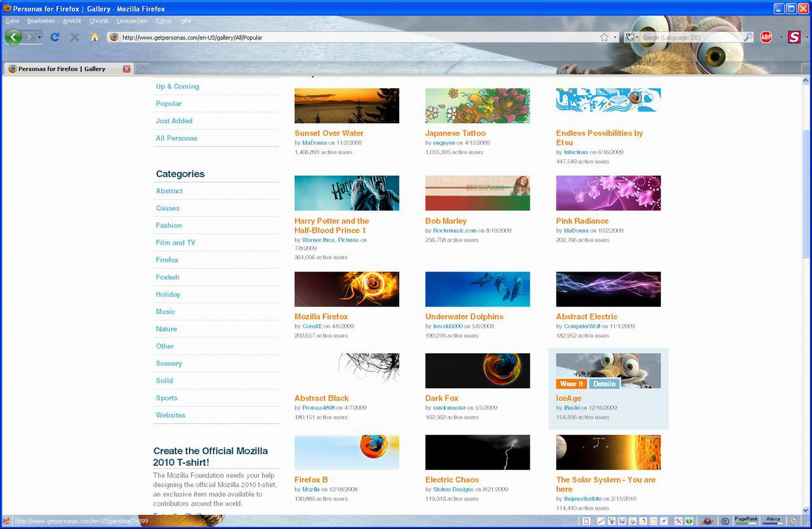The image size is (812, 529).
Task: Click the scrollbar down arrow
Action: 806,511
